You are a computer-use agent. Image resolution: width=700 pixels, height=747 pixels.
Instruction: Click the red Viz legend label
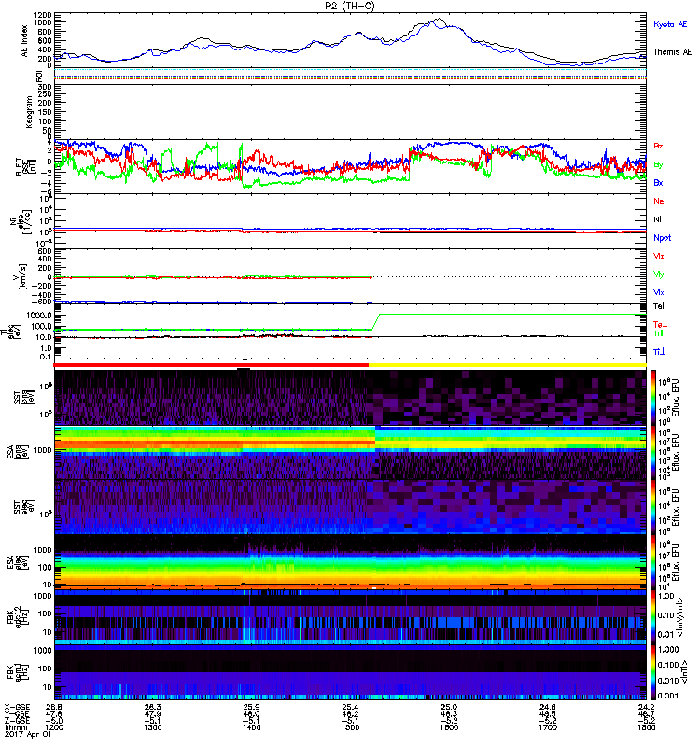pos(659,256)
